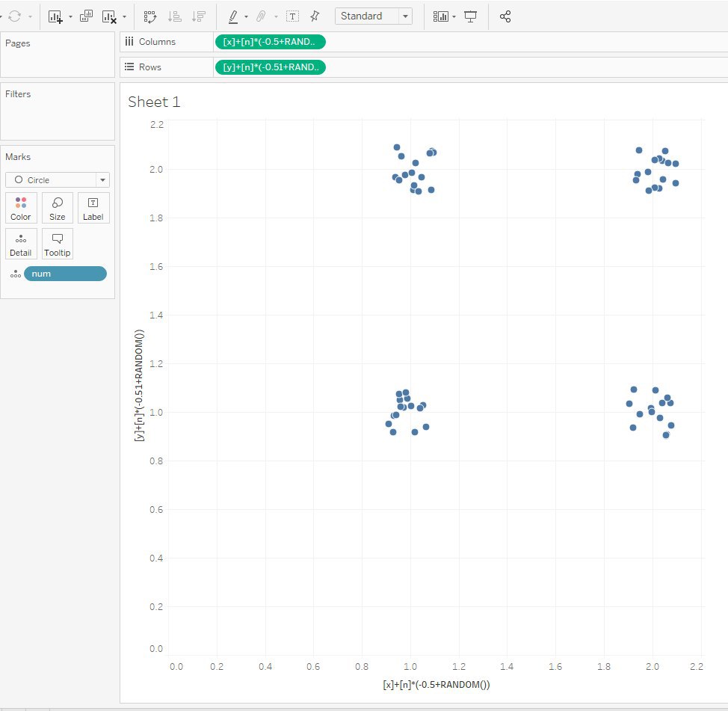Click the new worksheet icon
This screenshot has width=728, height=711.
click(55, 16)
